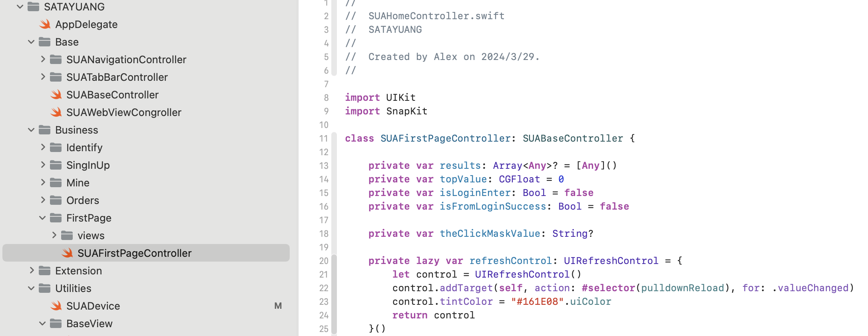Click the SUABaseController Swift icon
The width and height of the screenshot is (868, 336).
click(56, 95)
